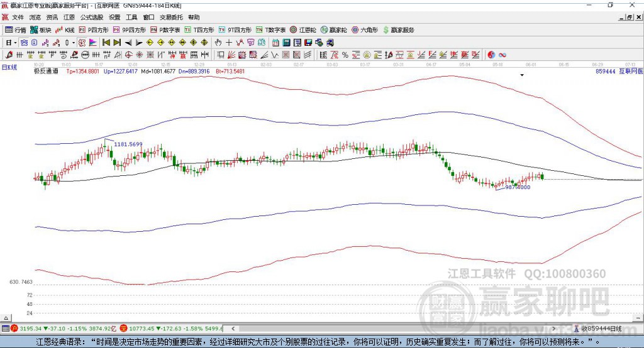The width and height of the screenshot is (644, 348).
Task: Click the candlestick chart style icon
Action: 67,43
